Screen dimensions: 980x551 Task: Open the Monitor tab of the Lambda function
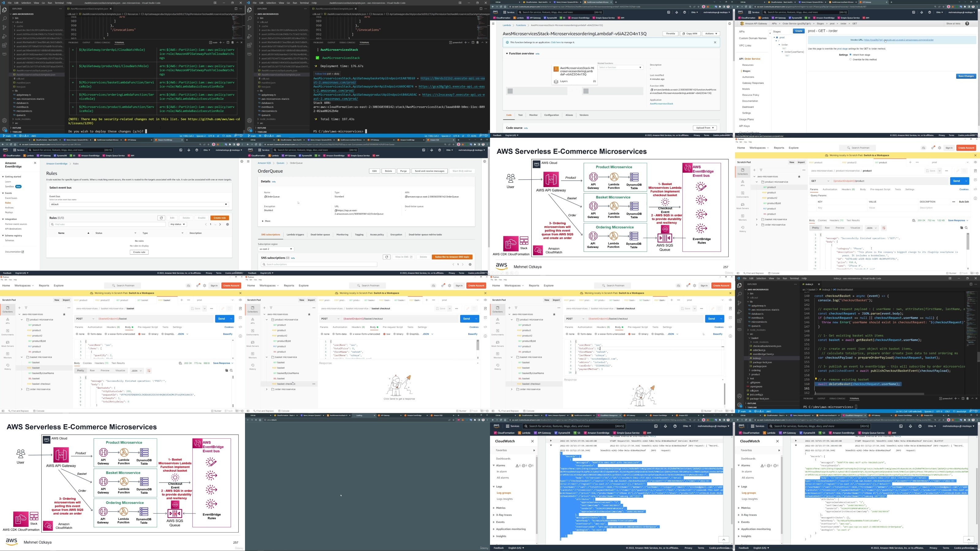coord(533,115)
